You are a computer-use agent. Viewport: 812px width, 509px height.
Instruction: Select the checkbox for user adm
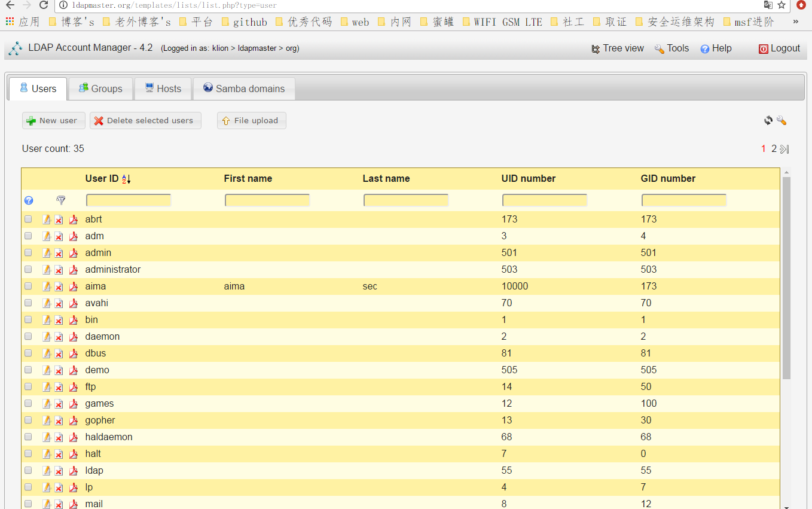tap(28, 236)
